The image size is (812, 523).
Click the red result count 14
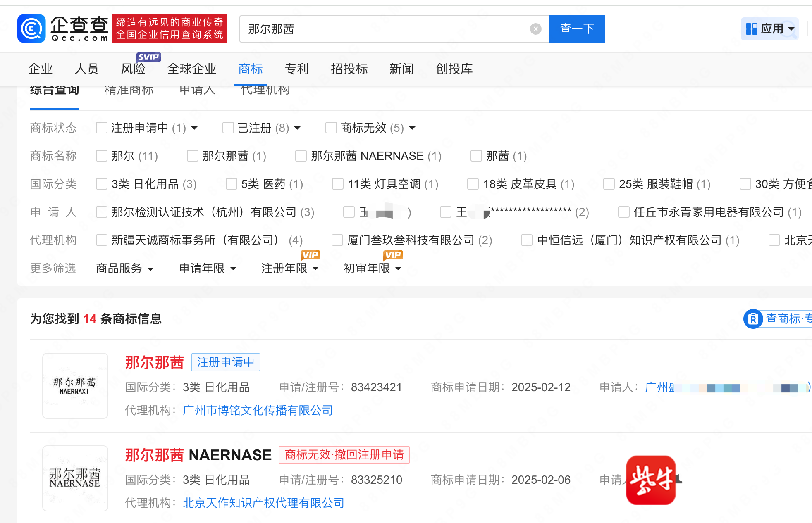coord(90,319)
